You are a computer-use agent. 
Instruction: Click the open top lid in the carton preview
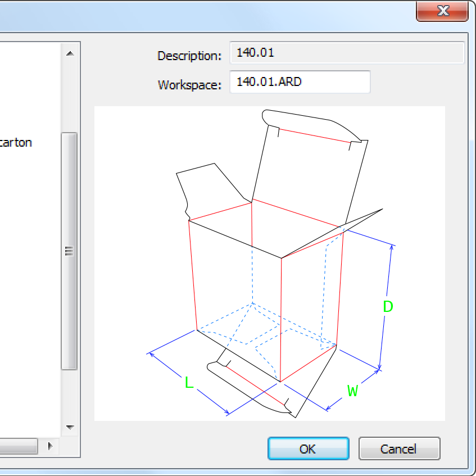[303, 169]
